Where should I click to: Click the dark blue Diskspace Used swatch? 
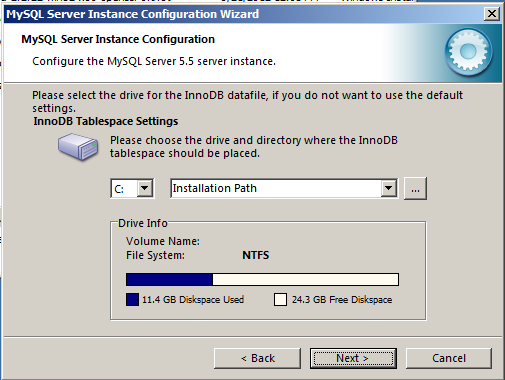[x=132, y=299]
